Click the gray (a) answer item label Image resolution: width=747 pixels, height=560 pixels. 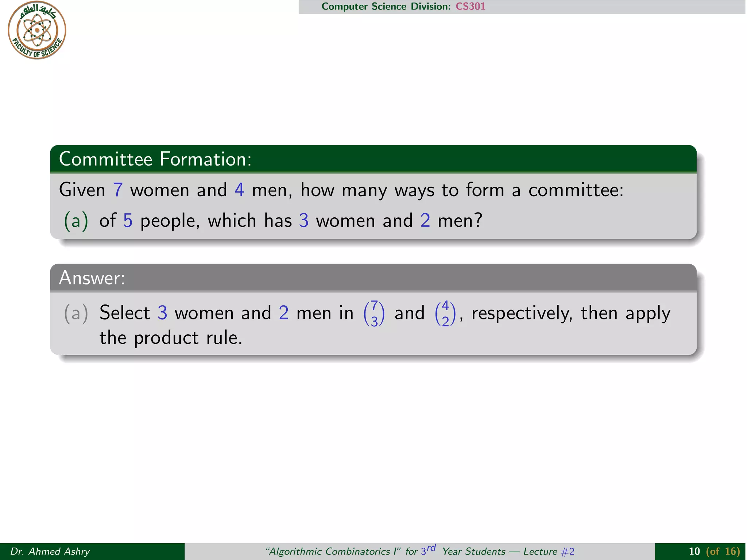point(76,314)
